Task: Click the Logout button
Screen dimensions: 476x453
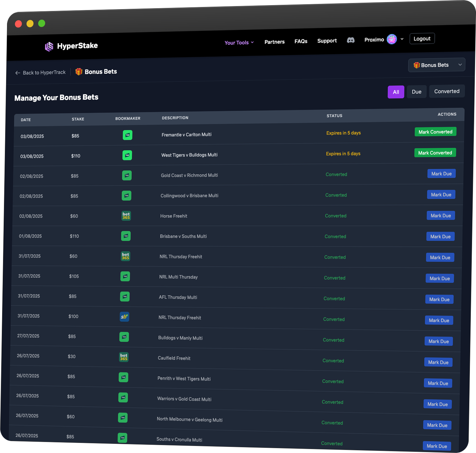Action: tap(422, 39)
